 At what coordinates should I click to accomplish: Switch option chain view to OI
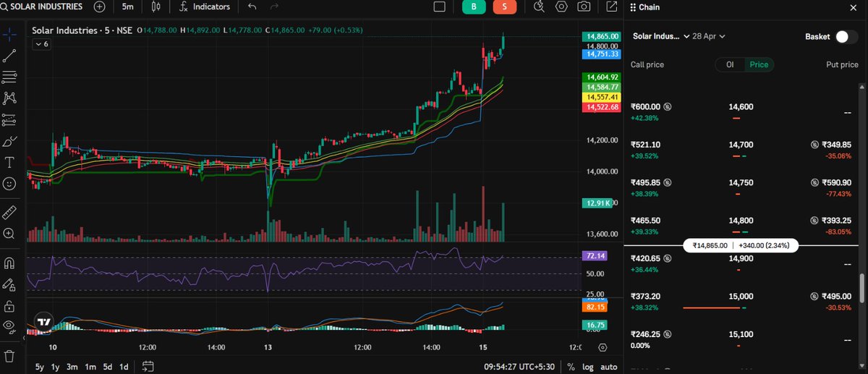point(731,64)
